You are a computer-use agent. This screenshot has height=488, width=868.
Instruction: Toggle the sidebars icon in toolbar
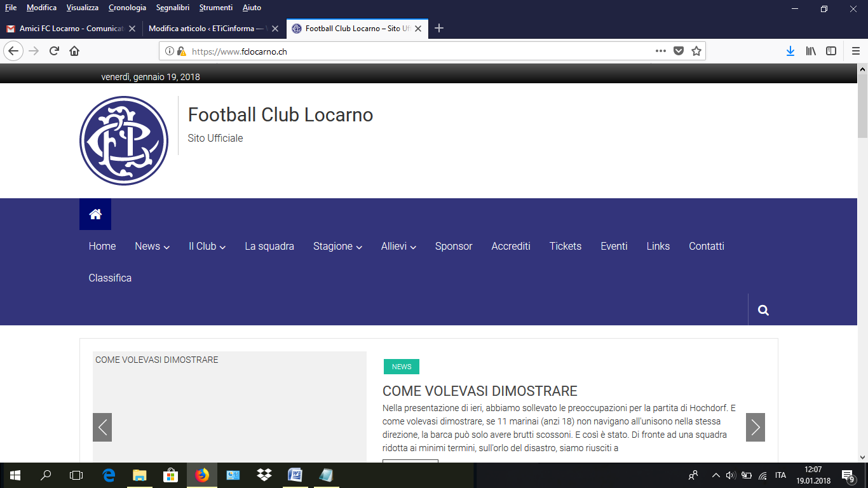pyautogui.click(x=831, y=51)
